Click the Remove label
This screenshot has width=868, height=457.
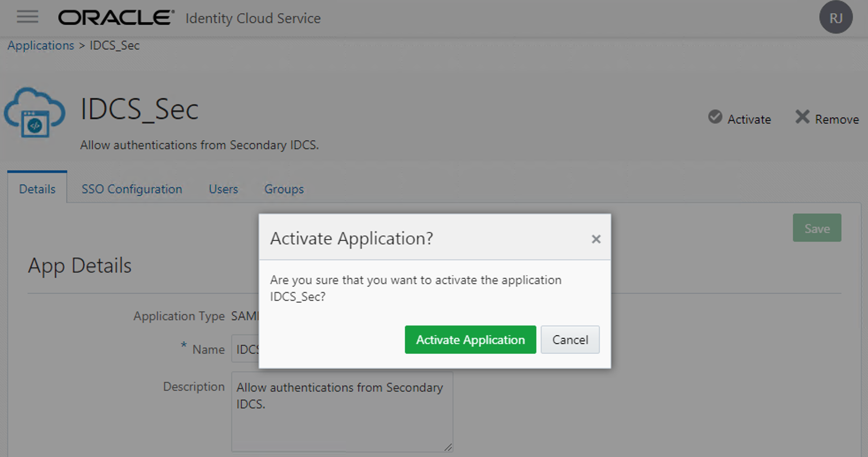coord(837,119)
